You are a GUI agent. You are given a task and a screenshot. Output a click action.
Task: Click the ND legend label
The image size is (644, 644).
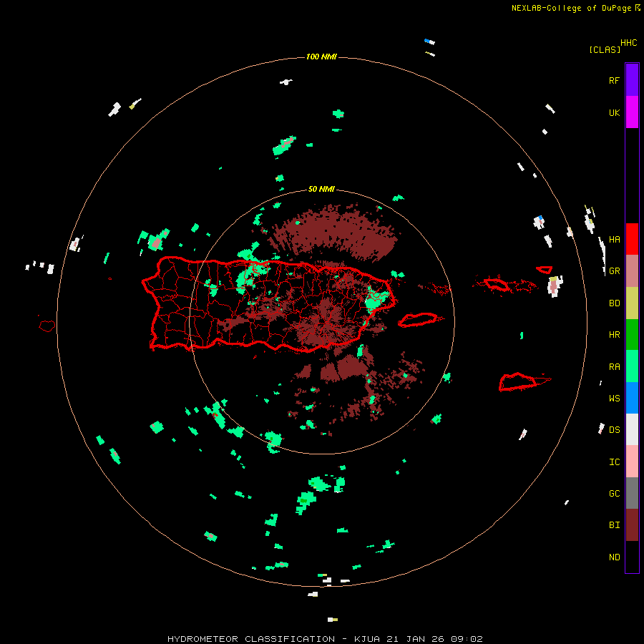[614, 557]
